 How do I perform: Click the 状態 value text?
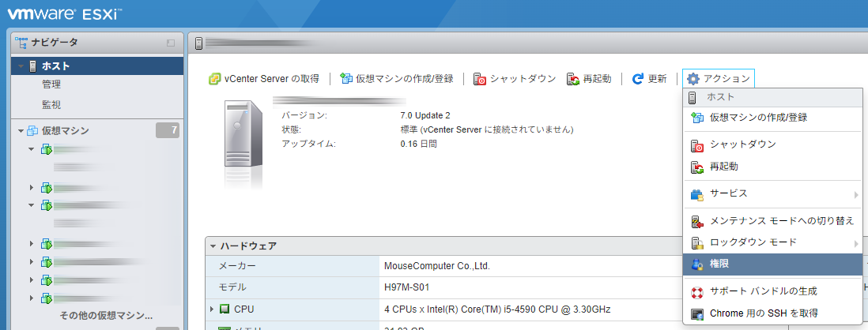(x=487, y=130)
